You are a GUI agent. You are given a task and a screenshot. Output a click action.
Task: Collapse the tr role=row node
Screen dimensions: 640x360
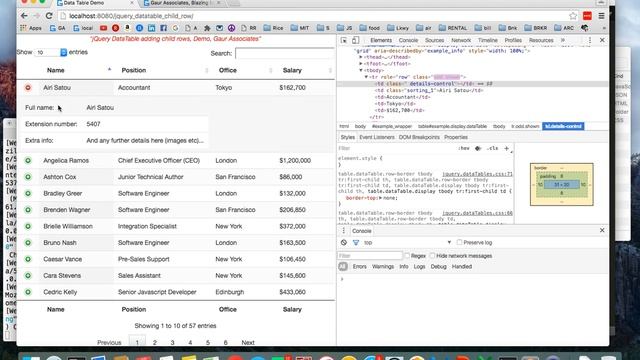click(x=366, y=77)
